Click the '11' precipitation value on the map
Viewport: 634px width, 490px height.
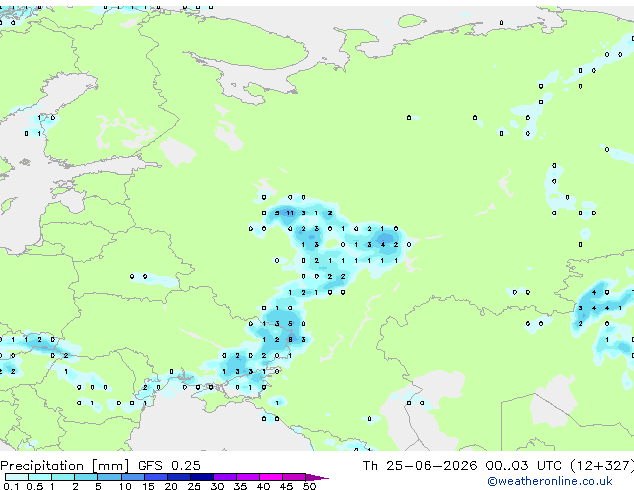(x=290, y=213)
